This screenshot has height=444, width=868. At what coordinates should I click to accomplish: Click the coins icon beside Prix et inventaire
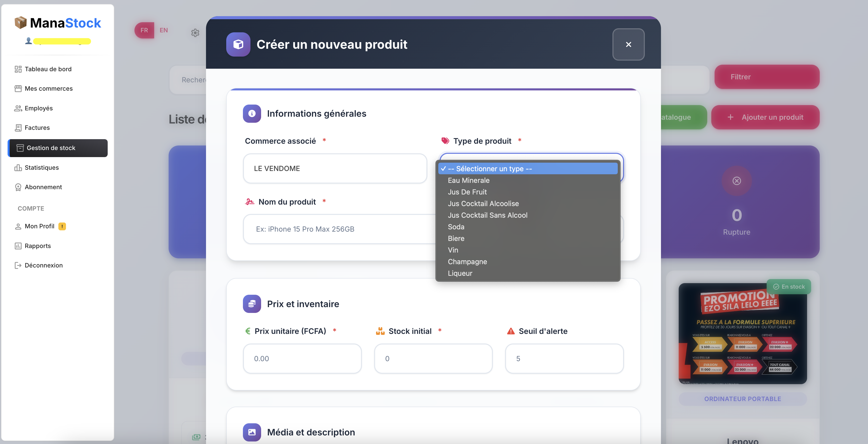click(x=252, y=304)
